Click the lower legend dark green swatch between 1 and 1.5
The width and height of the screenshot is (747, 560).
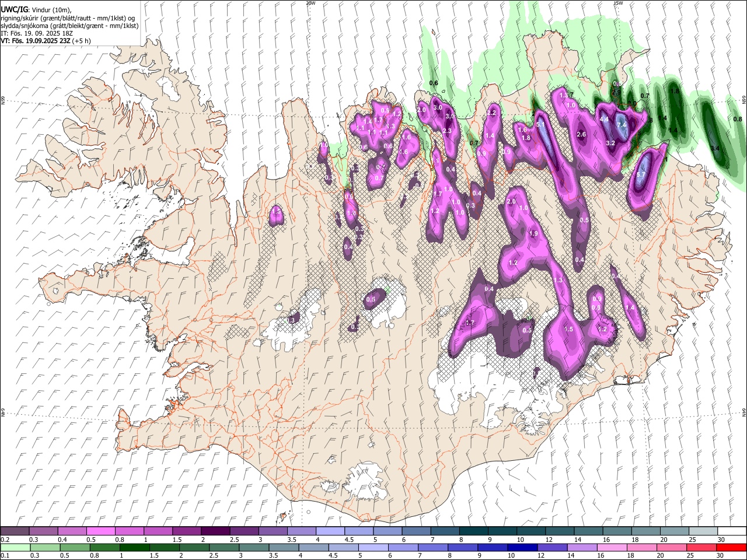(x=135, y=547)
